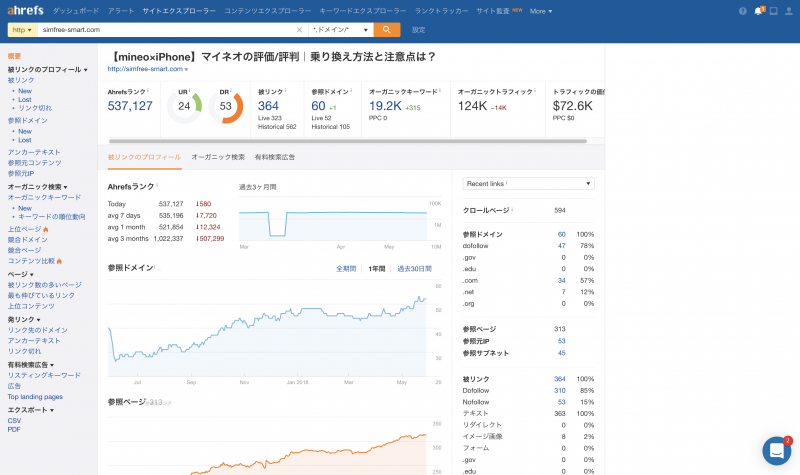Viewport: 800px width, 475px height.
Task: Switch to the オーガニック検索 tab
Action: click(218, 157)
